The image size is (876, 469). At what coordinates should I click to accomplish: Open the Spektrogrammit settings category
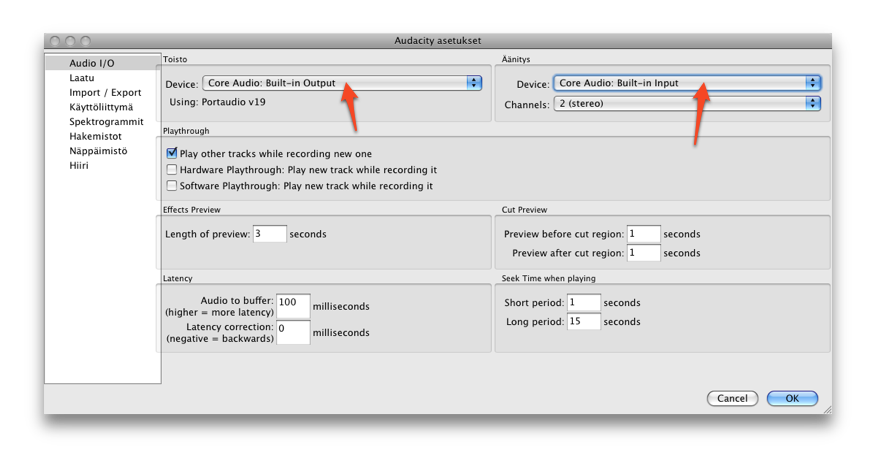tap(106, 121)
